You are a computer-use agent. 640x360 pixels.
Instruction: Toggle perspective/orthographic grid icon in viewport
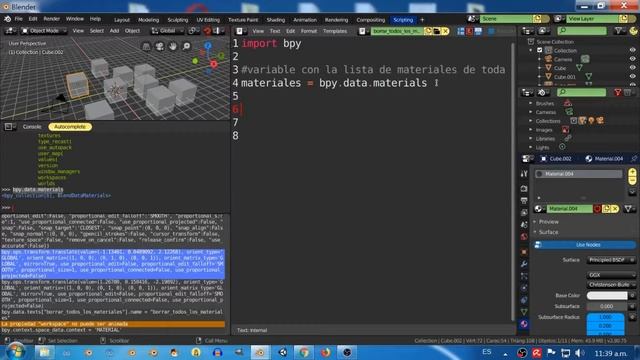[146, 47]
